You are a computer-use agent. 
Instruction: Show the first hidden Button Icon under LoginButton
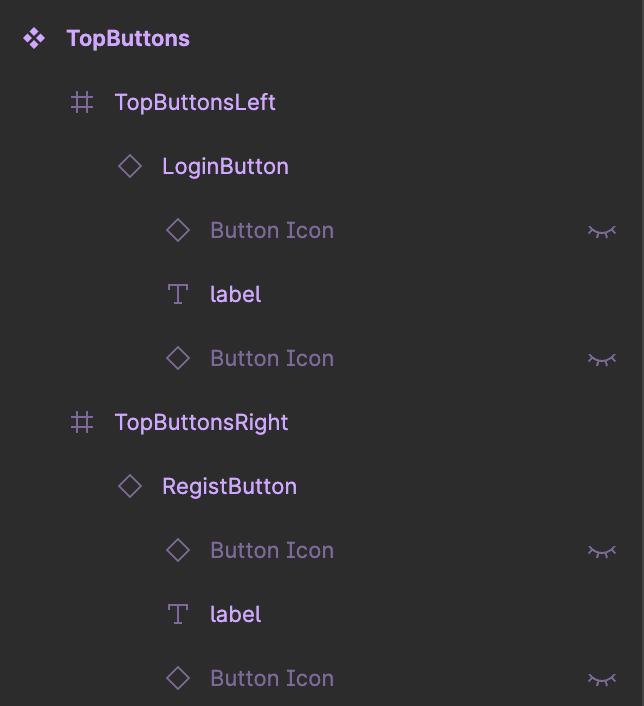tap(601, 231)
